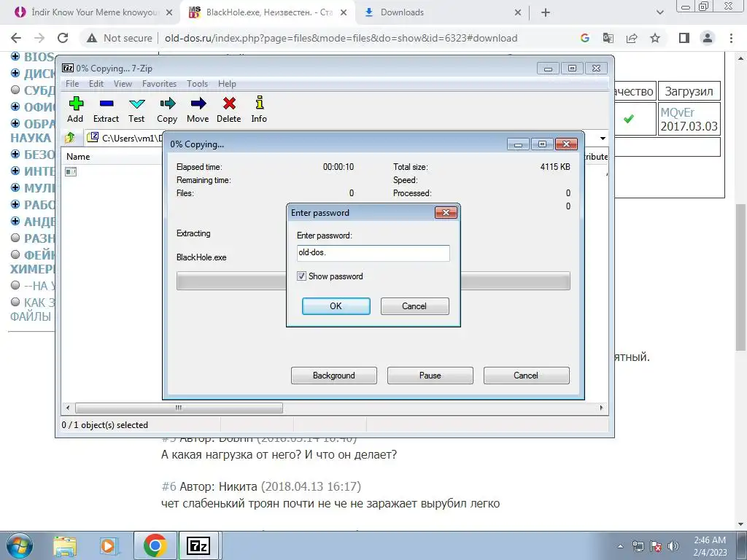747x560 pixels.
Task: Click volume icon in system tray
Action: [x=673, y=546]
